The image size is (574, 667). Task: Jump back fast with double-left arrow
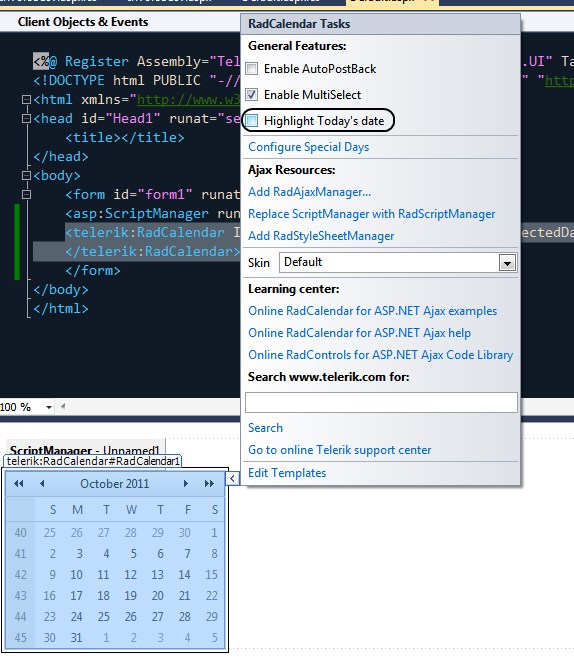[19, 484]
